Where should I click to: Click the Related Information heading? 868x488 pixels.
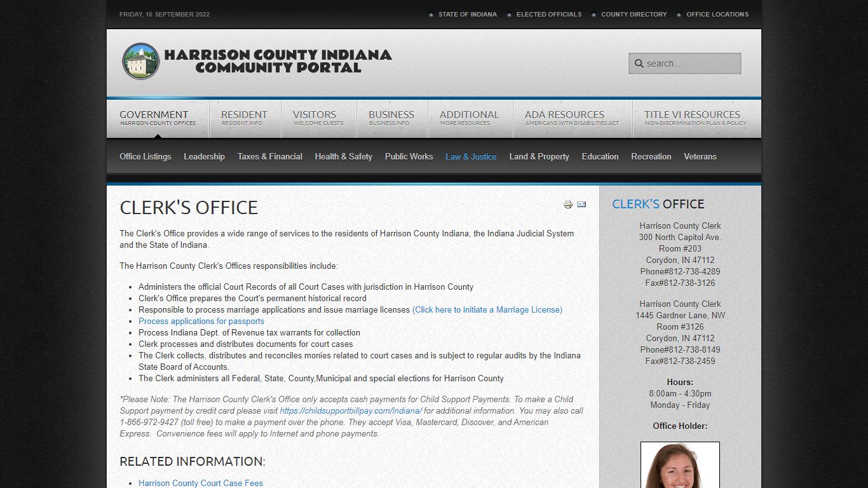tap(193, 461)
